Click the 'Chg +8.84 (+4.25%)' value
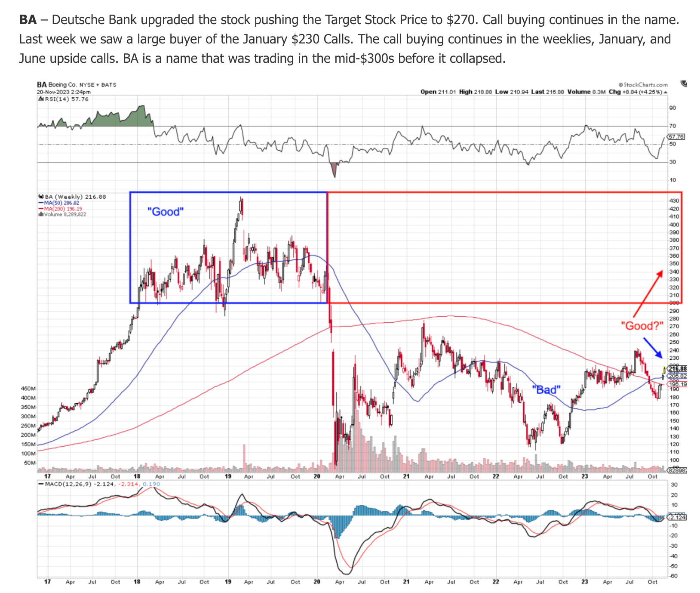Viewport: 700px width, 593px height. [636, 92]
